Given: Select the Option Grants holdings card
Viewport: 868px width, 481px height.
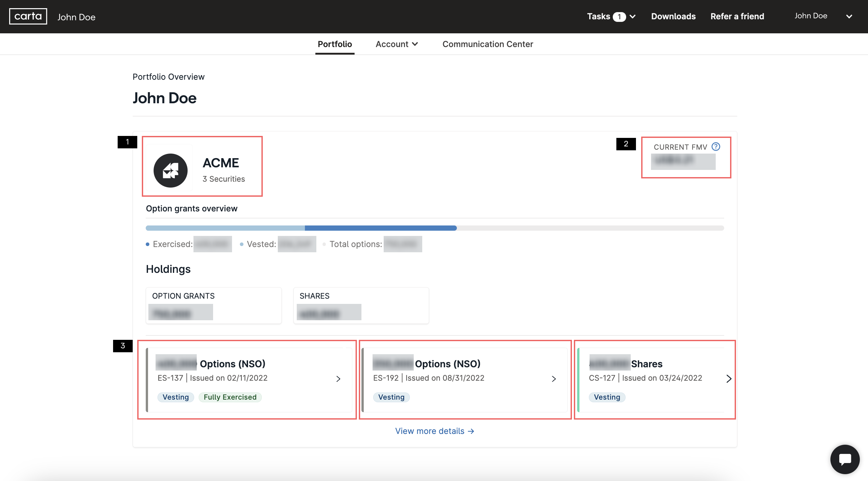Looking at the screenshot, I should click(213, 305).
